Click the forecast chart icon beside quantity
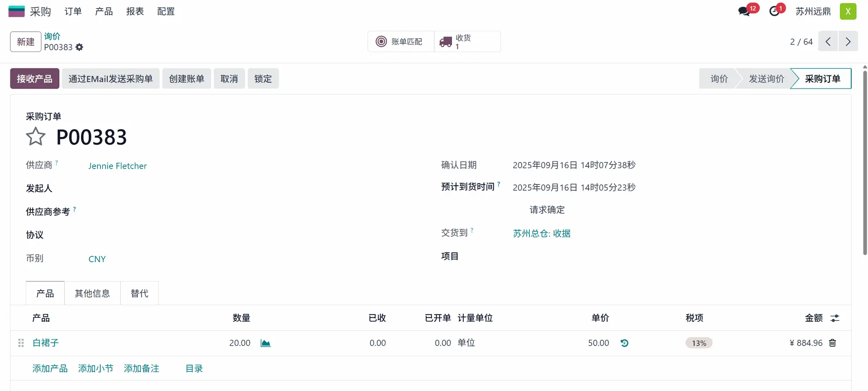The height and width of the screenshot is (391, 868). coord(265,344)
